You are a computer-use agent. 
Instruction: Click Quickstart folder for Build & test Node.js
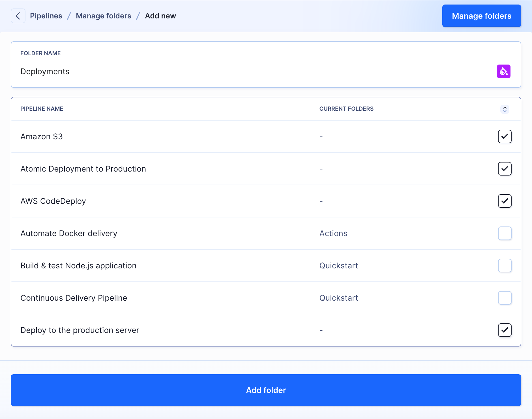coord(339,266)
